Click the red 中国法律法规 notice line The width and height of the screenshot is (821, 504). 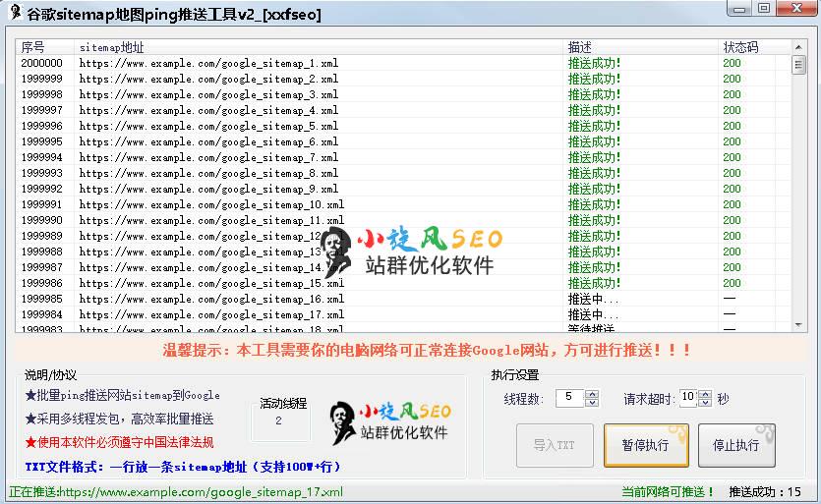click(119, 443)
